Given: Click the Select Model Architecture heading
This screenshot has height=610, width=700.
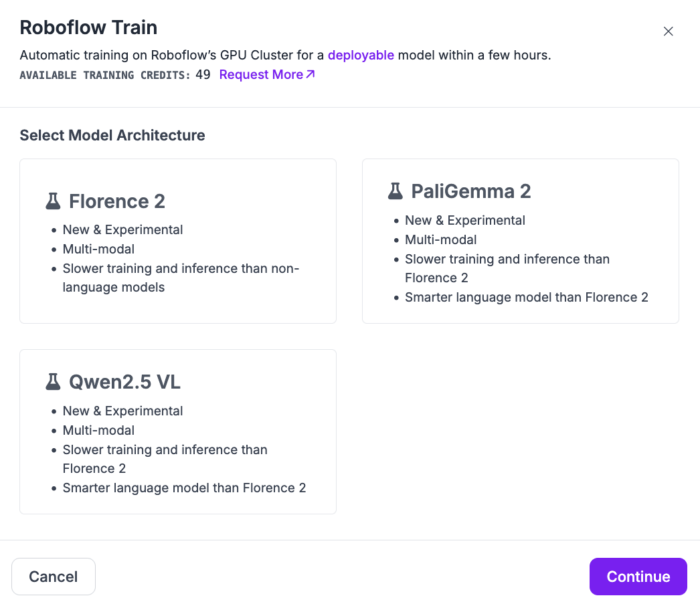Looking at the screenshot, I should [x=112, y=135].
